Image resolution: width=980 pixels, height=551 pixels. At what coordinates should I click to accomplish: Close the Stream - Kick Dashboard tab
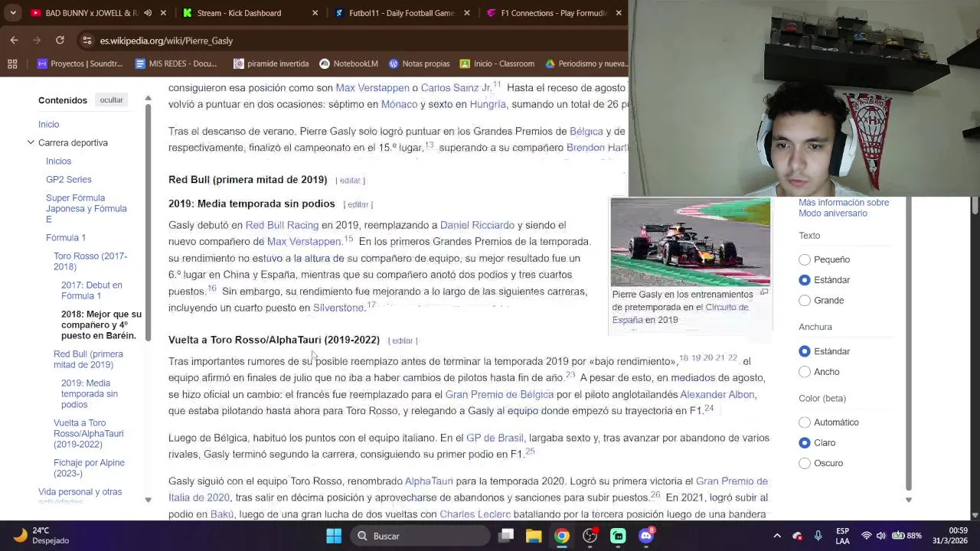point(315,13)
